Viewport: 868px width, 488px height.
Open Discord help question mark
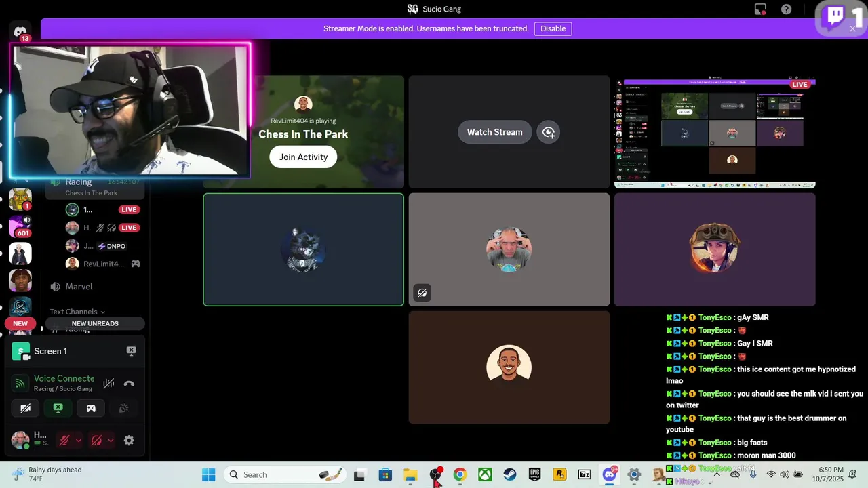(x=786, y=9)
